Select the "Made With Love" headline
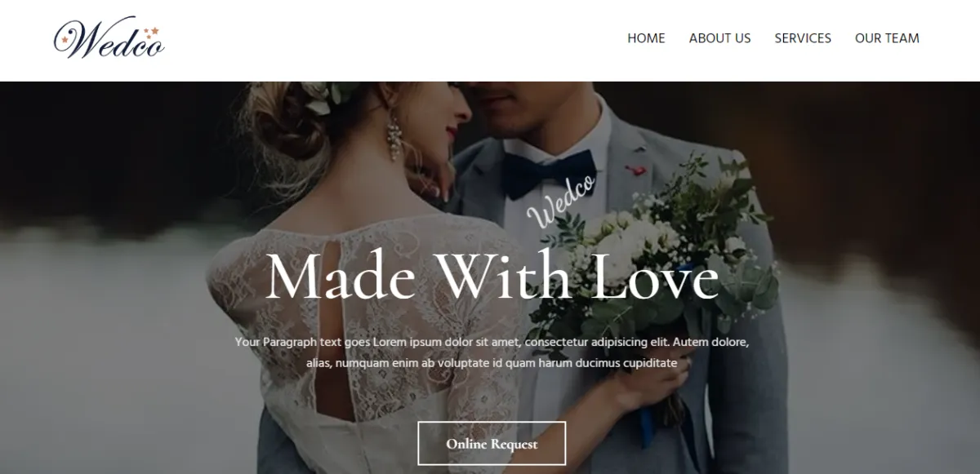This screenshot has height=474, width=980. 492,277
